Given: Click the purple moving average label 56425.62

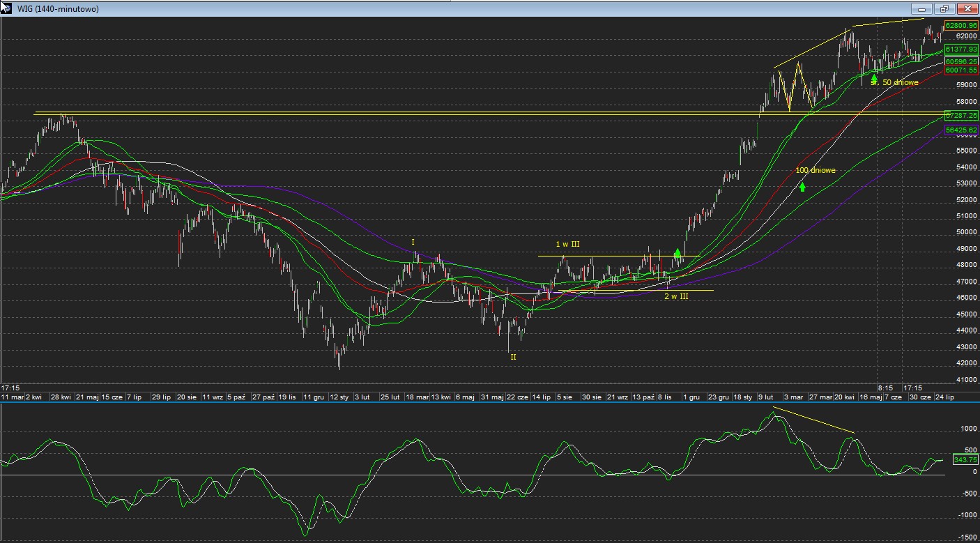Looking at the screenshot, I should pos(961,130).
